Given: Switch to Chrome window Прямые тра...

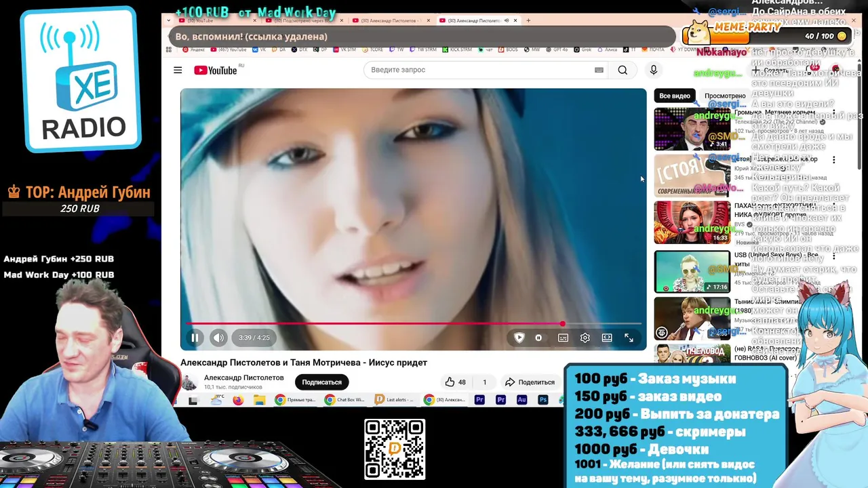Looking at the screenshot, I should coord(295,400).
